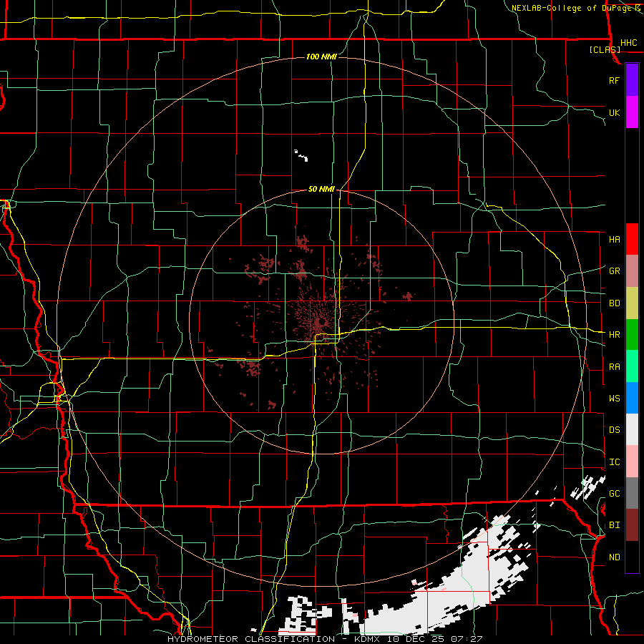644x644 pixels.
Task: Pick the light green RA legend color block
Action: tap(632, 366)
